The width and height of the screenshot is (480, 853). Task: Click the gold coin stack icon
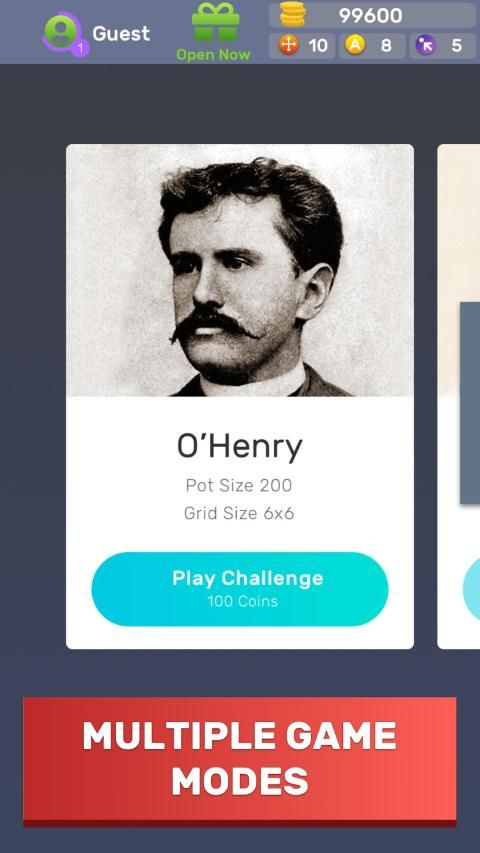[293, 15]
